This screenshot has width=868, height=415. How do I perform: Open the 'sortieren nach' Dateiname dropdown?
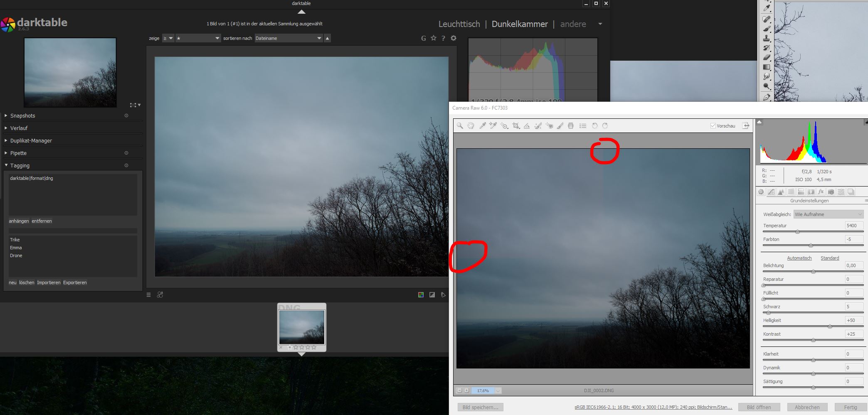coord(289,38)
